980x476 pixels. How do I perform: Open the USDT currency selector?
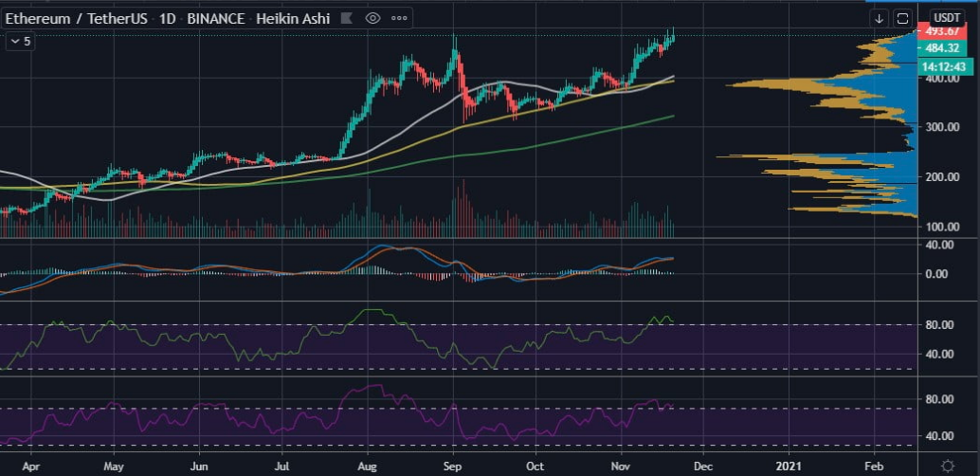click(948, 18)
